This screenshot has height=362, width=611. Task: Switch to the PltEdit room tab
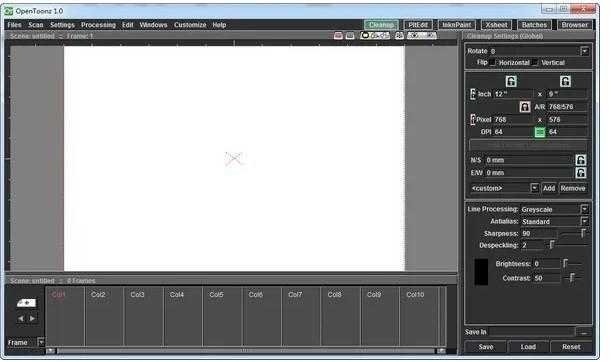[418, 25]
